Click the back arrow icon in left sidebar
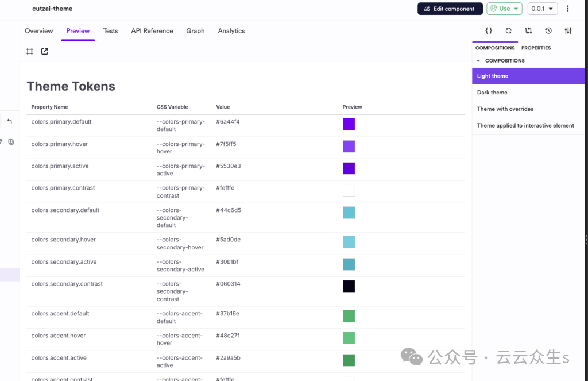 coord(10,121)
